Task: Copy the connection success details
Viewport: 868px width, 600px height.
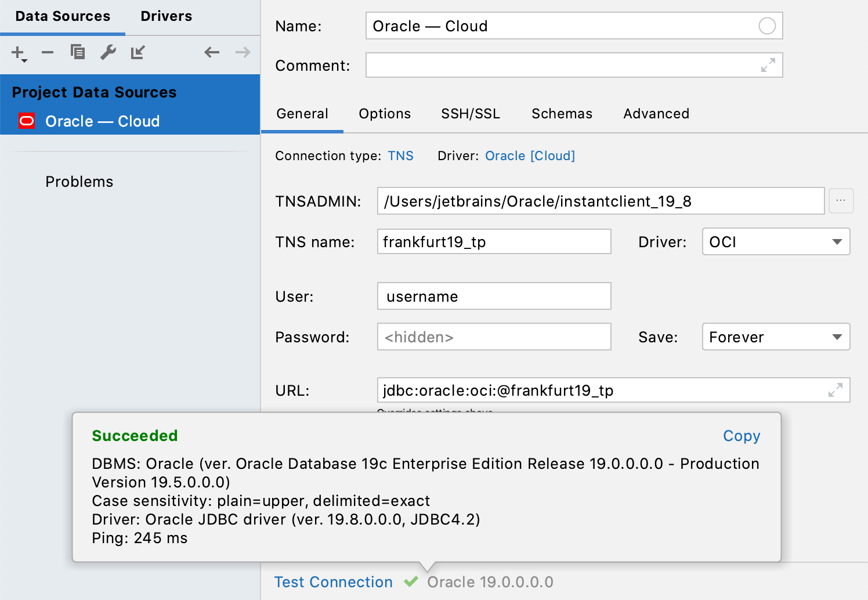Action: point(741,436)
